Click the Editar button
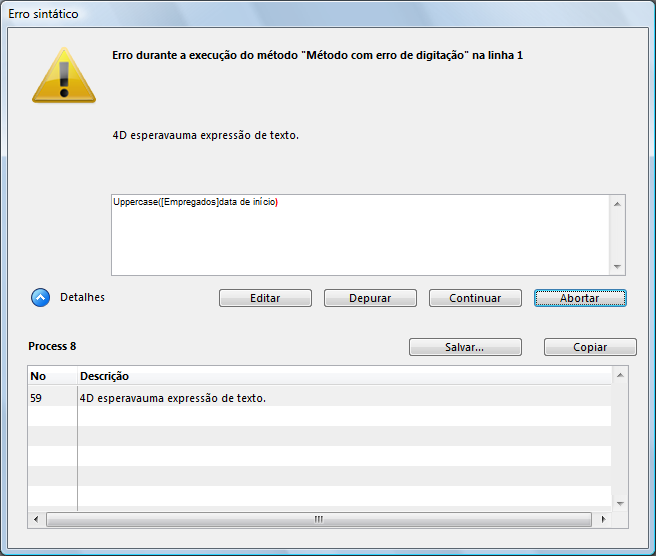Image resolution: width=656 pixels, height=556 pixels. tap(265, 298)
